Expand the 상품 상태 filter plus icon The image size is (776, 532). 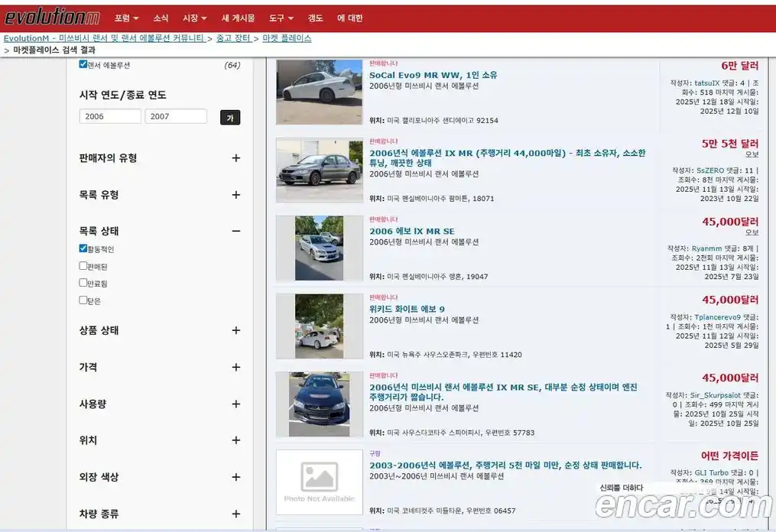click(x=235, y=331)
